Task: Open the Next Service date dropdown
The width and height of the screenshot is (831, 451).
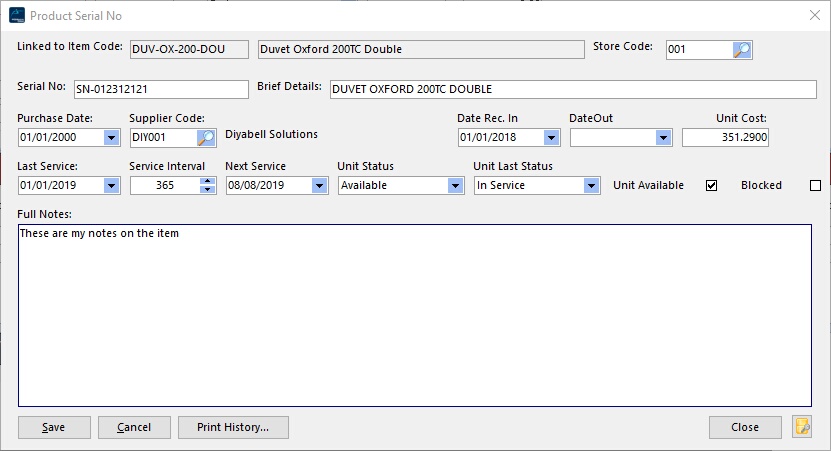Action: tap(319, 185)
